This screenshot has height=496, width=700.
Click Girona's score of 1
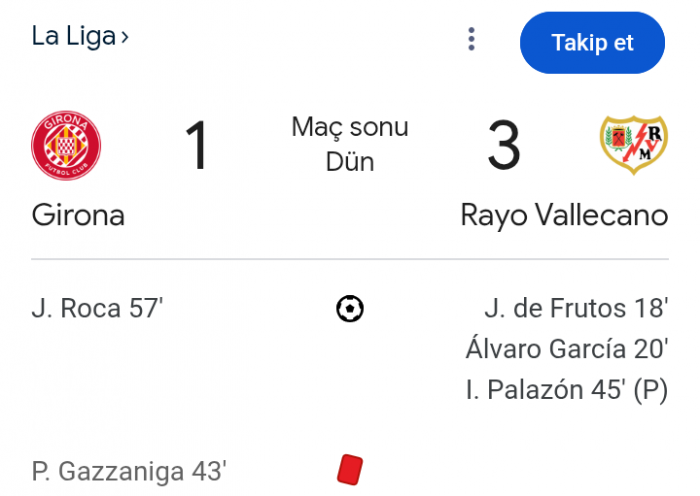pos(197,146)
